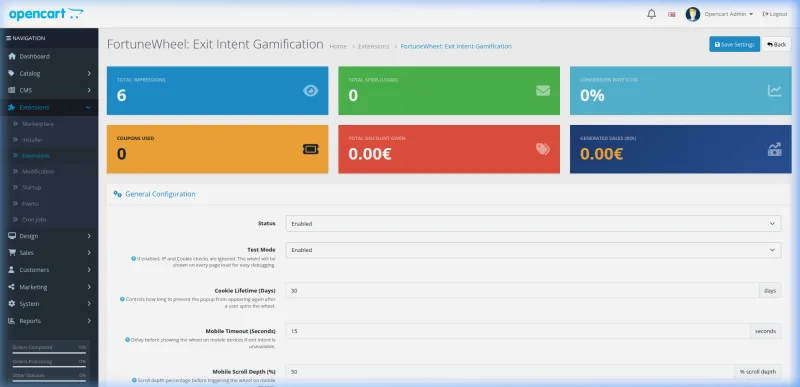Expand the CMS menu
The width and height of the screenshot is (800, 387).
click(49, 90)
